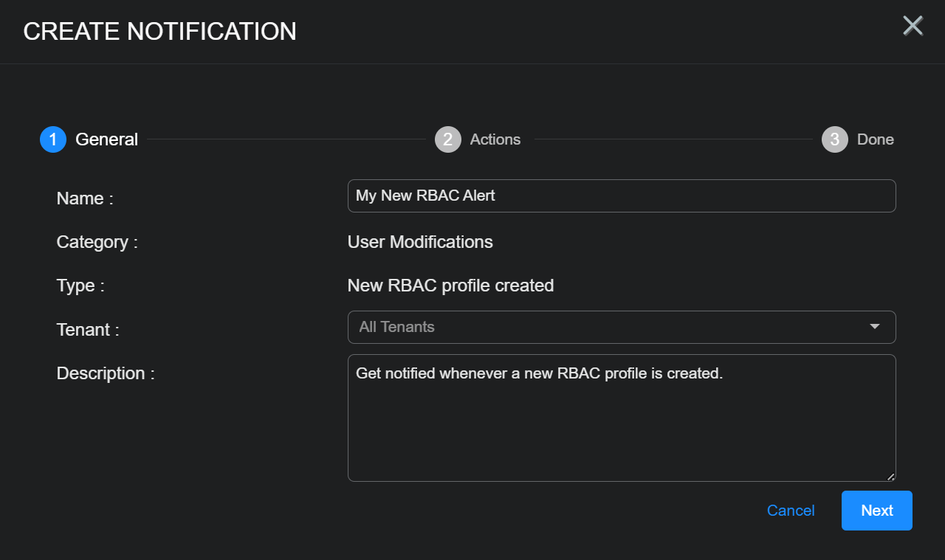945x560 pixels.
Task: Click the Description box resize handle
Action: [890, 477]
